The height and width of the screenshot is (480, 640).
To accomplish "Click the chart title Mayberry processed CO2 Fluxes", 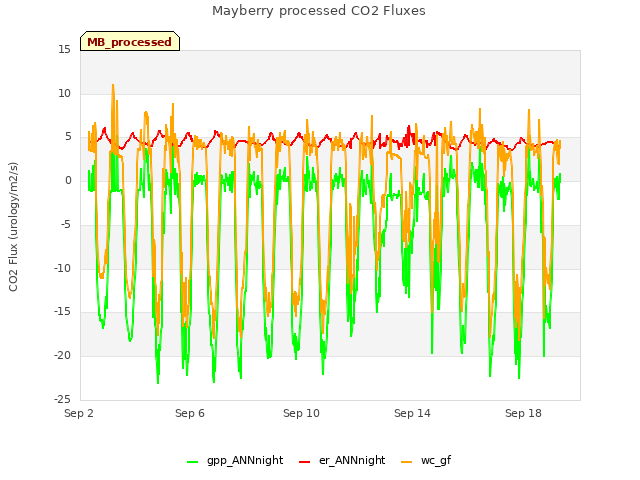I will click(319, 11).
